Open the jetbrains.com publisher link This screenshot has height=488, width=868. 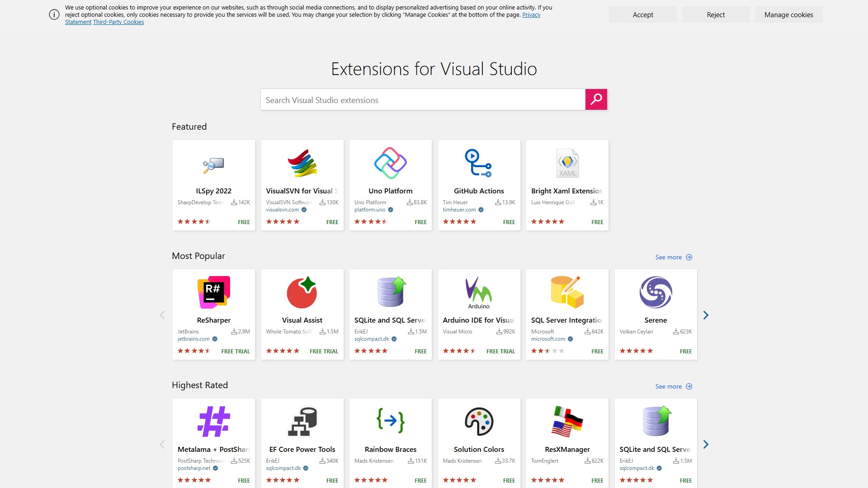[193, 339]
